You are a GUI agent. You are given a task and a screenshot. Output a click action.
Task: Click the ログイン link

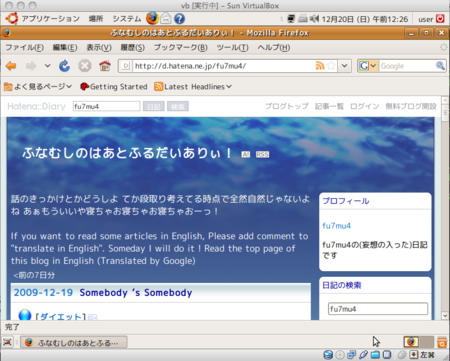(x=364, y=106)
